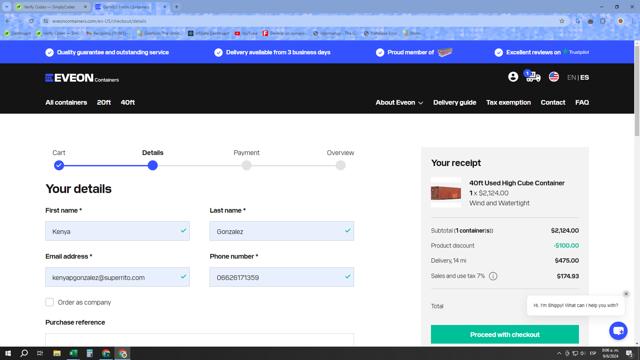Expand the About Eveon menu
The height and width of the screenshot is (360, 640).
click(x=399, y=102)
